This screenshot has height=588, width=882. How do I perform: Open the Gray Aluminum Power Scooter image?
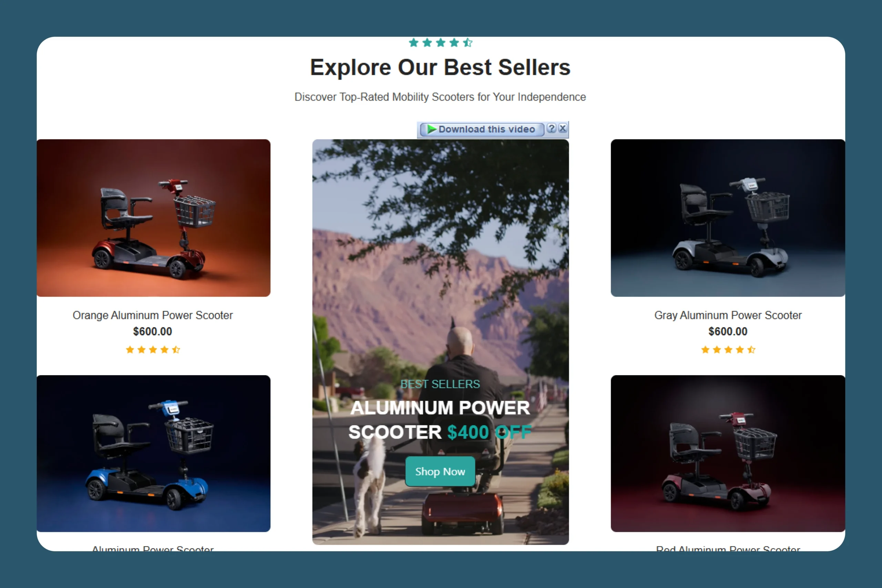(x=728, y=218)
